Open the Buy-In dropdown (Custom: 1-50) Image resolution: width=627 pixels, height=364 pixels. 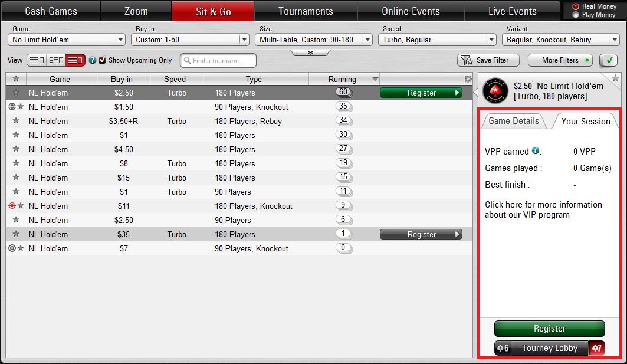click(190, 40)
